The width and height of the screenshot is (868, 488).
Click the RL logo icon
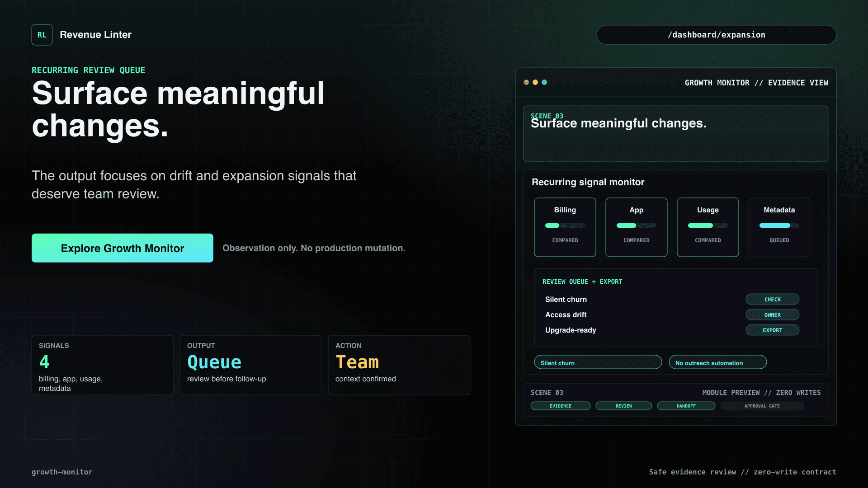pyautogui.click(x=42, y=35)
